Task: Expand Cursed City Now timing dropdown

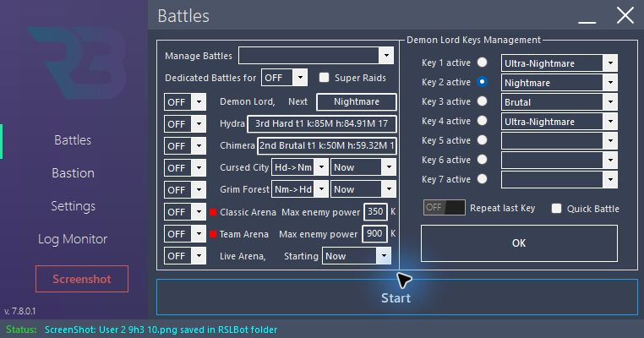Action: tap(363, 167)
